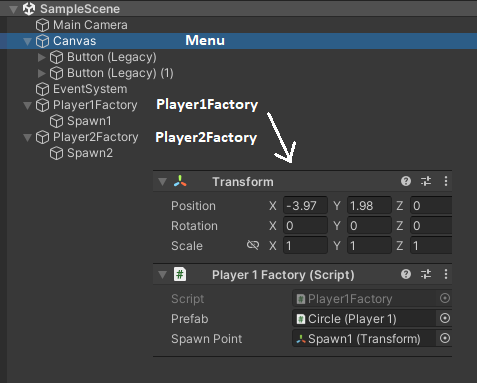Collapse Player 1 Factory (Script) component
Screen dimensions: 477x383
click(x=162, y=275)
